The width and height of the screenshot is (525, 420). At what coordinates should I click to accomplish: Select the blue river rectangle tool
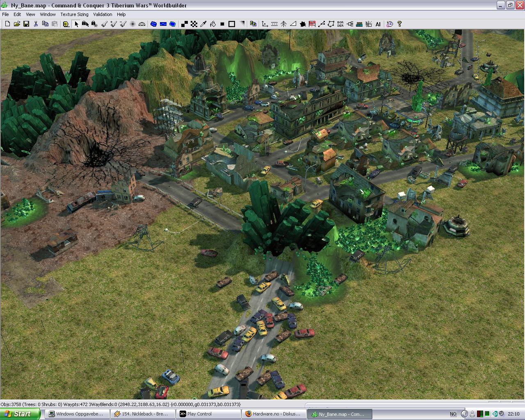click(163, 24)
